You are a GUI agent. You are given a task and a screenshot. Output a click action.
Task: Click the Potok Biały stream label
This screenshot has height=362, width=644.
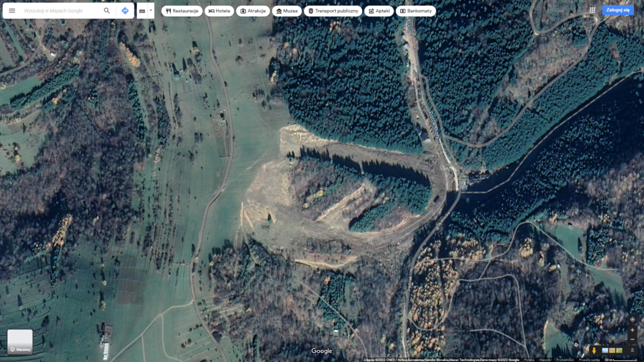tap(434, 125)
